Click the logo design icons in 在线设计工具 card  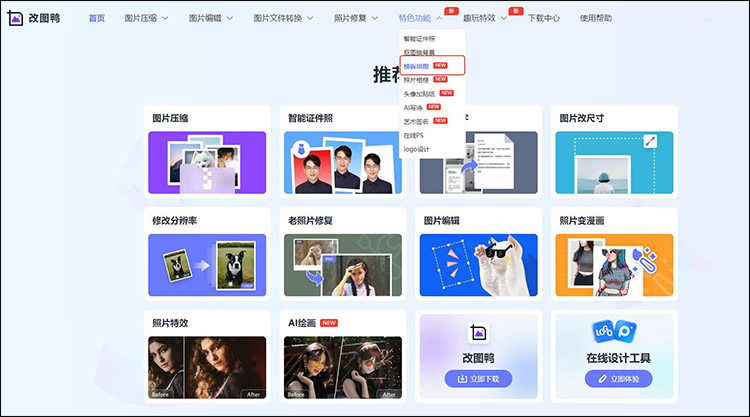click(x=610, y=333)
